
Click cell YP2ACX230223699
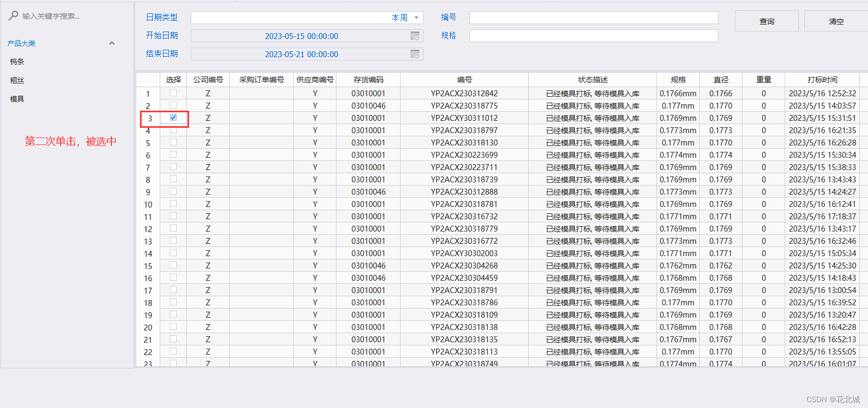point(464,155)
